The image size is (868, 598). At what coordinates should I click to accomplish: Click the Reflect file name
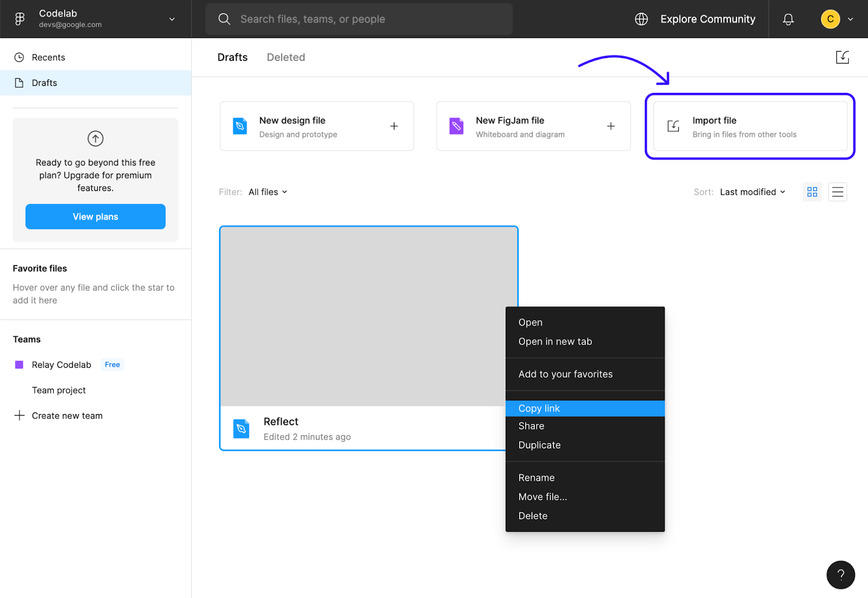point(281,422)
